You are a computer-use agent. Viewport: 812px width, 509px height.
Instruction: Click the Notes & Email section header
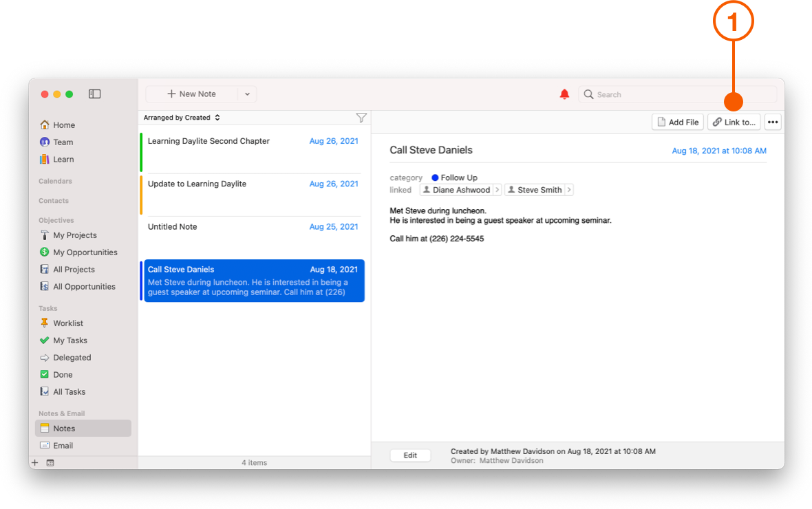coord(62,413)
